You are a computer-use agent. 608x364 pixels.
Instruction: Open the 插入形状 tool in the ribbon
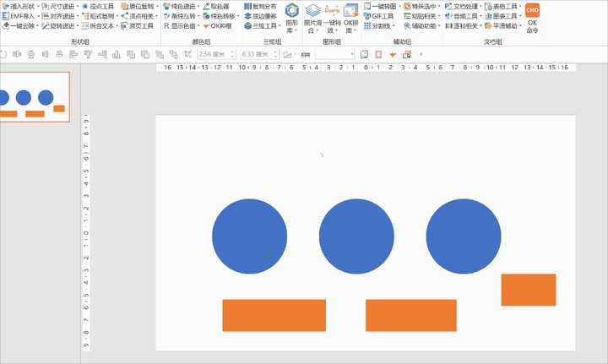(20, 7)
